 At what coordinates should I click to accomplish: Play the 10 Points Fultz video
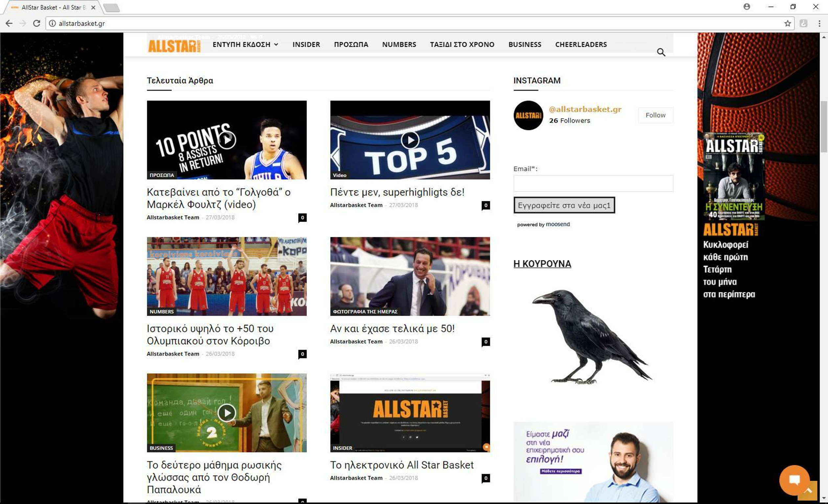[x=227, y=140]
